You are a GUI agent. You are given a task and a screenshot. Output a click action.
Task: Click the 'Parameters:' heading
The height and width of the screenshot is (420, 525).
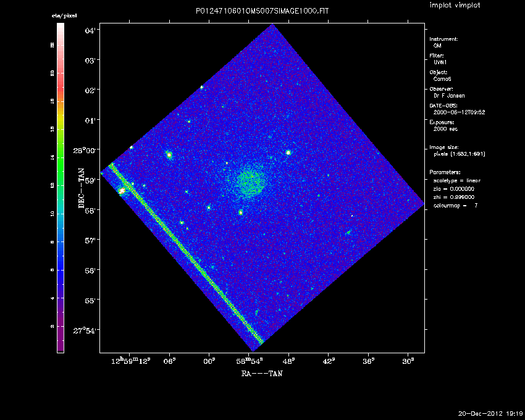(x=445, y=172)
